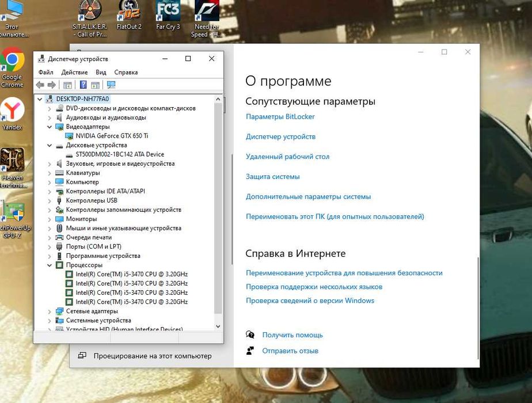The image size is (532, 403).
Task: Click Переименовать этот ПК link
Action: click(x=335, y=217)
